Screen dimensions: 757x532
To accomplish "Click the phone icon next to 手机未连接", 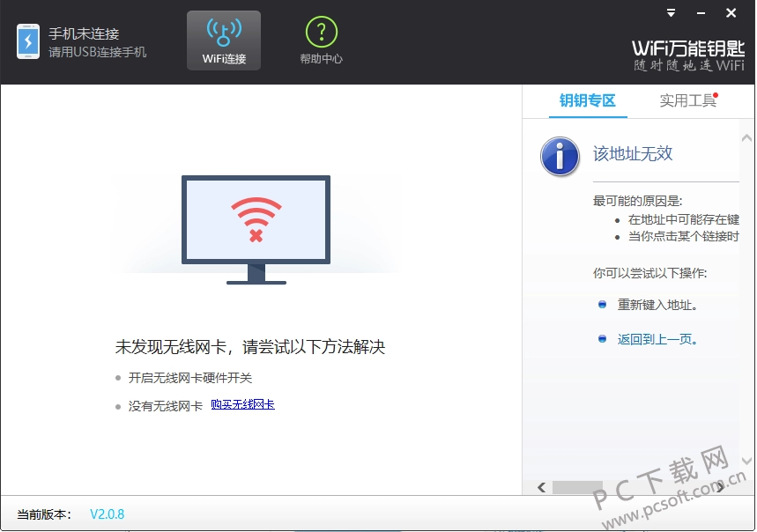I will pyautogui.click(x=26, y=41).
